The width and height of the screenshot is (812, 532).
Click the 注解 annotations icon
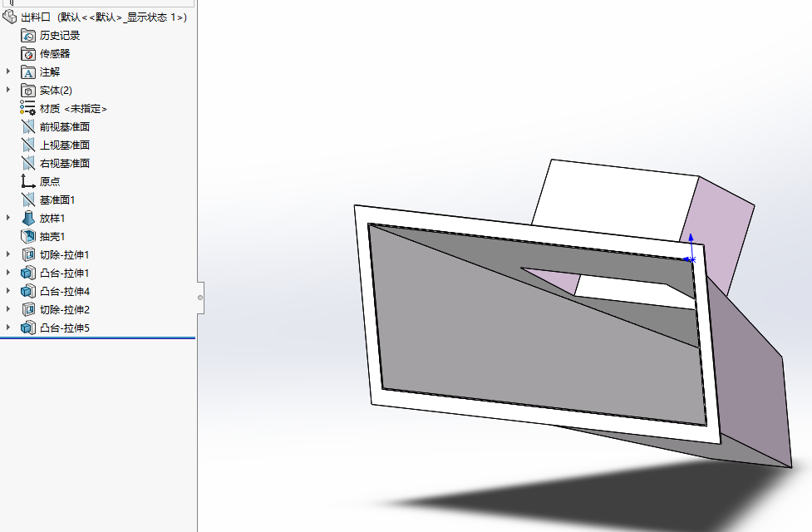point(28,72)
